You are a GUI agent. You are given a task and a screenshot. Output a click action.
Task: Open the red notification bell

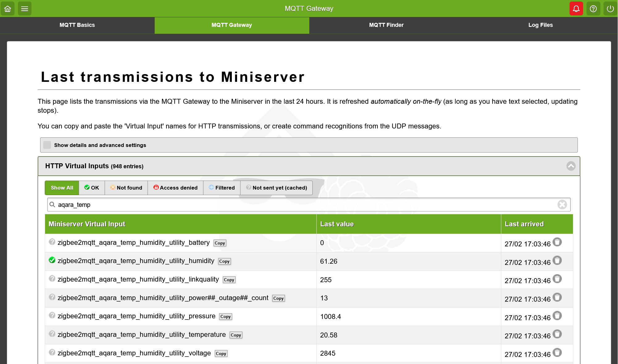click(x=576, y=8)
